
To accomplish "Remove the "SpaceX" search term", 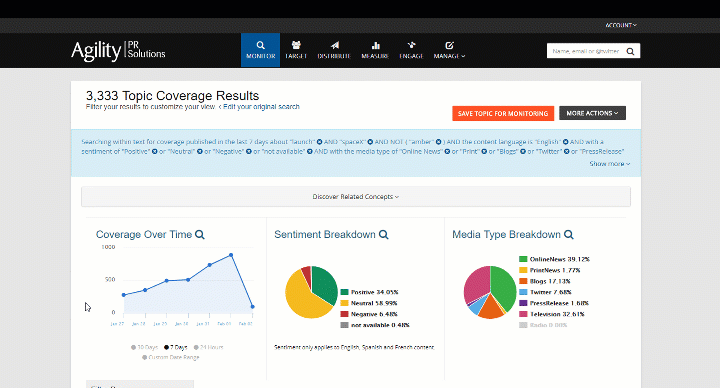I will 370,142.
